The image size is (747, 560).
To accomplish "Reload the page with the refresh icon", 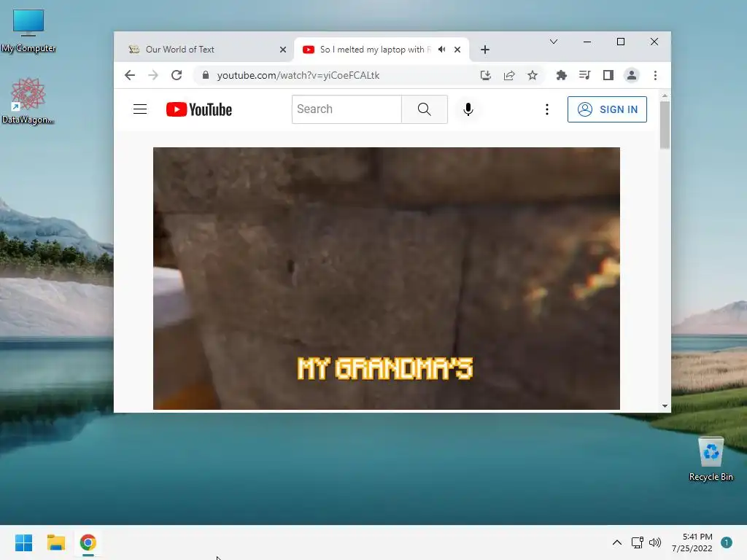I will point(177,75).
